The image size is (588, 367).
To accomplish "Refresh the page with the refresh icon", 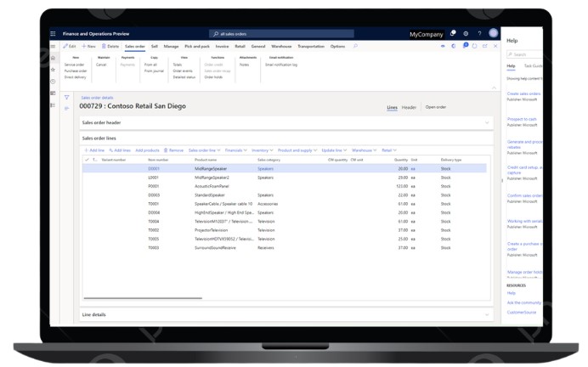I will [x=475, y=46].
